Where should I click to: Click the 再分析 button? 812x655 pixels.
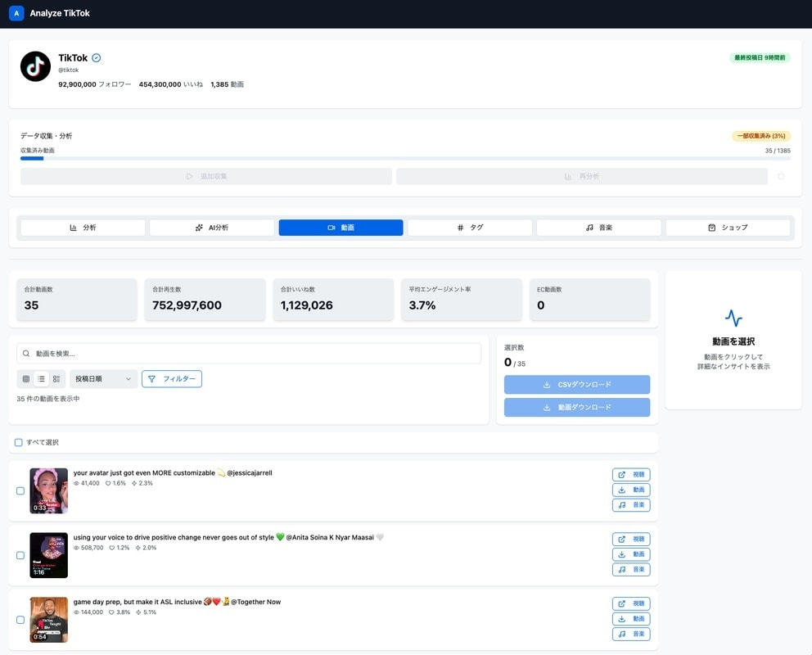coord(581,177)
